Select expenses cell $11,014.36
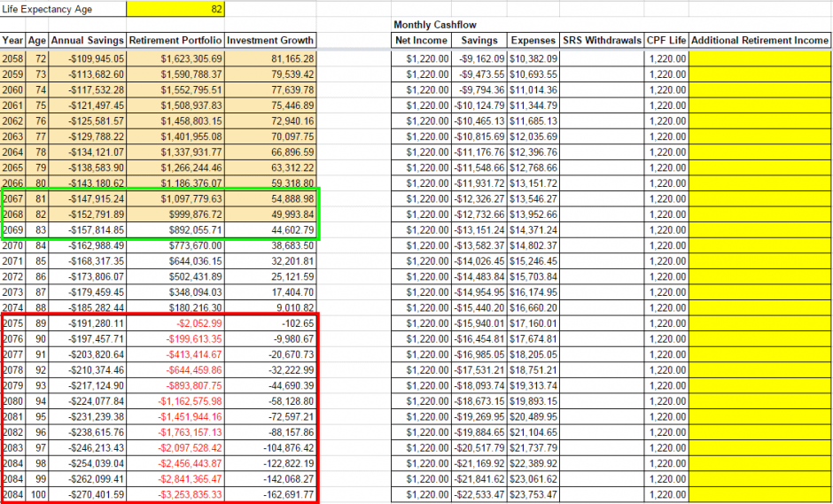This screenshot has height=504, width=833. pyautogui.click(x=533, y=89)
